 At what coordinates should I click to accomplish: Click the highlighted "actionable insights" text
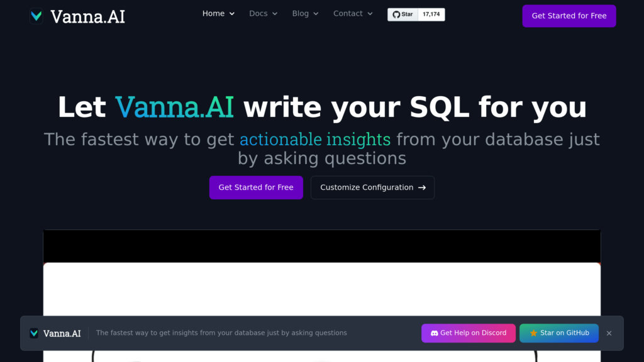[315, 139]
